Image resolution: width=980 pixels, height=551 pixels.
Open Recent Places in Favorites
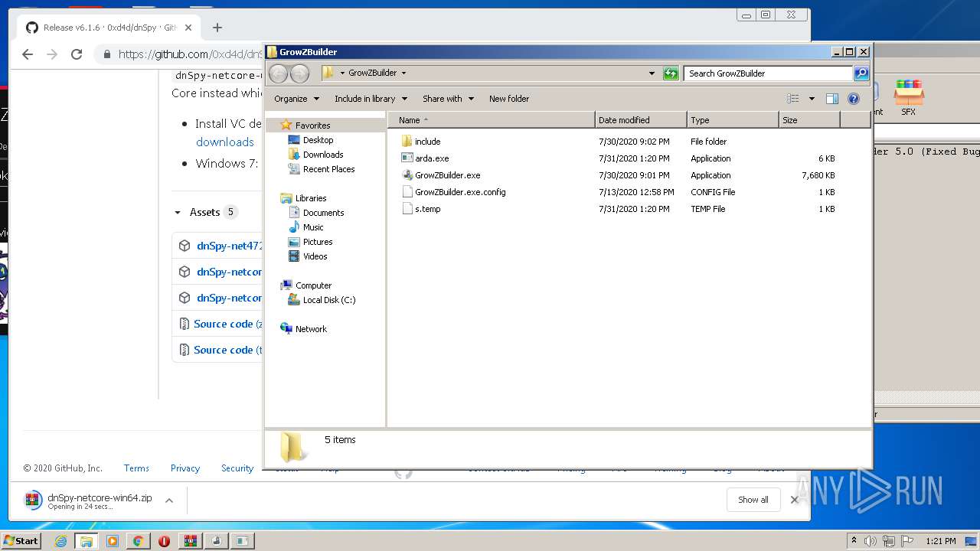click(x=328, y=169)
